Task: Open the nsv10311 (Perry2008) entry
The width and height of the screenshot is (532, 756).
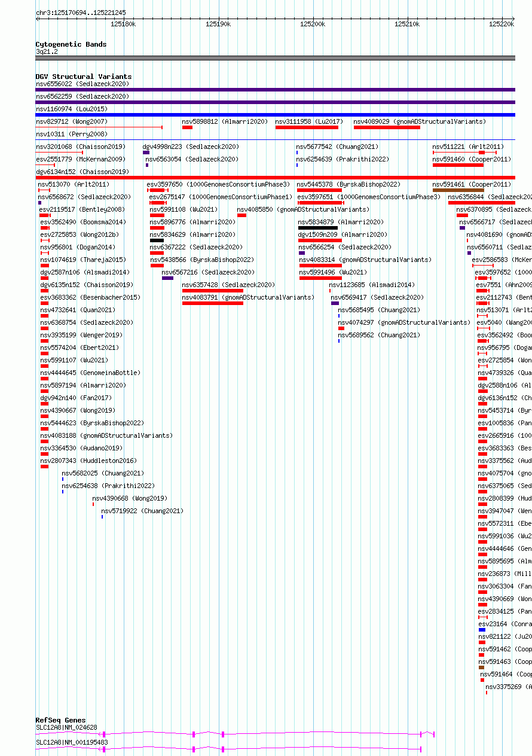Action: 71,134
